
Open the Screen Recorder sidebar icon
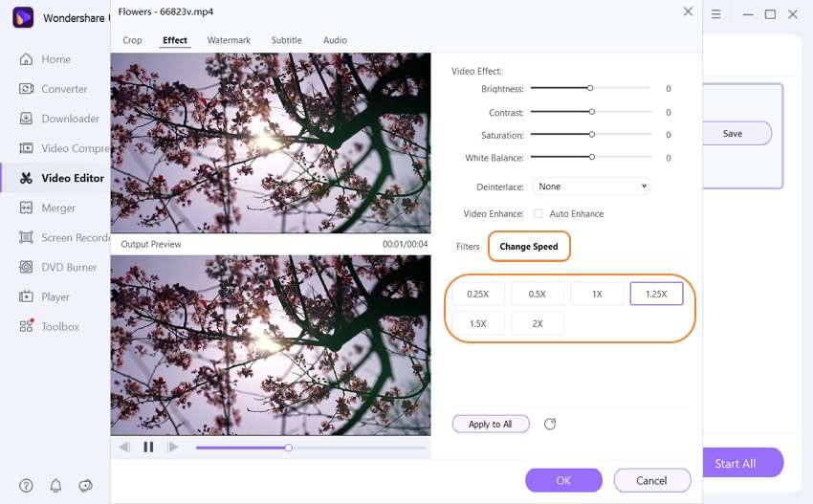[26, 237]
